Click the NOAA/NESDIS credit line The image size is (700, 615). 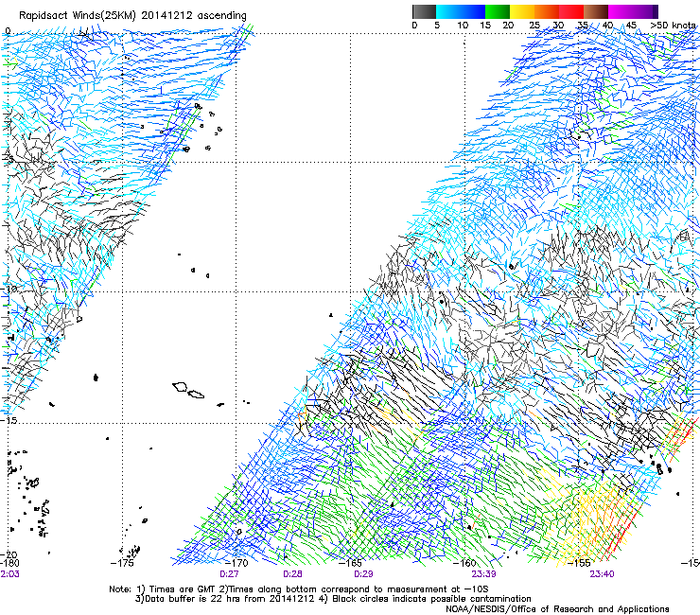pyautogui.click(x=557, y=609)
